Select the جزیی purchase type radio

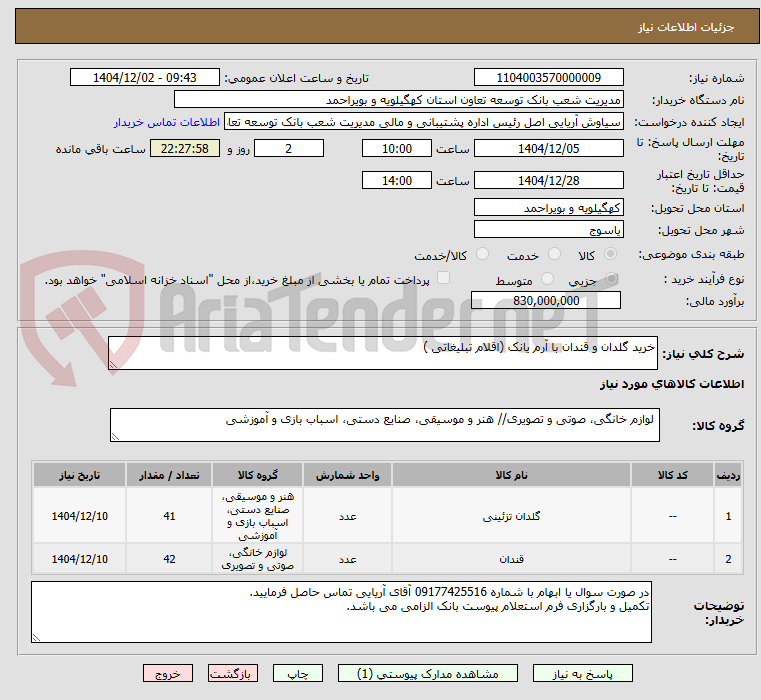point(611,279)
